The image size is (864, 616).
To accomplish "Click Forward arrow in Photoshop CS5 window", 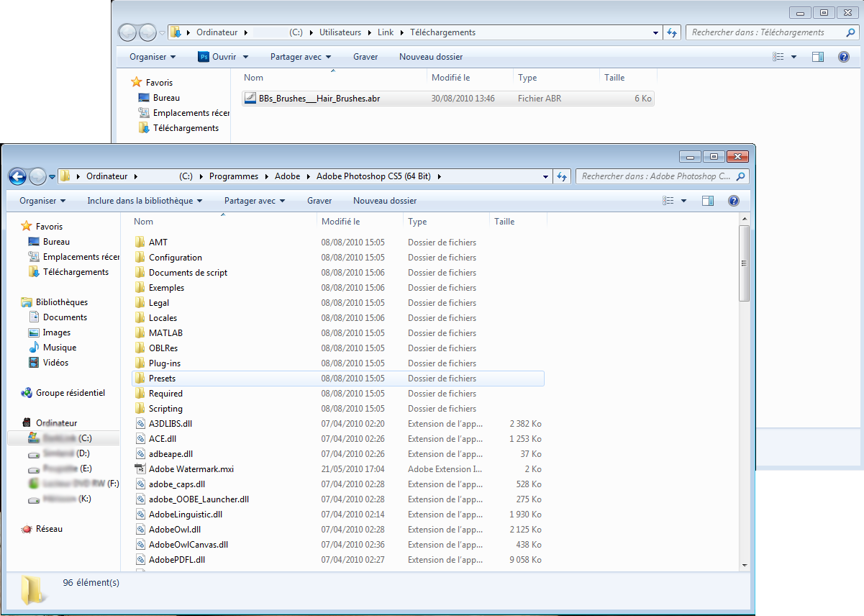I will pos(37,176).
